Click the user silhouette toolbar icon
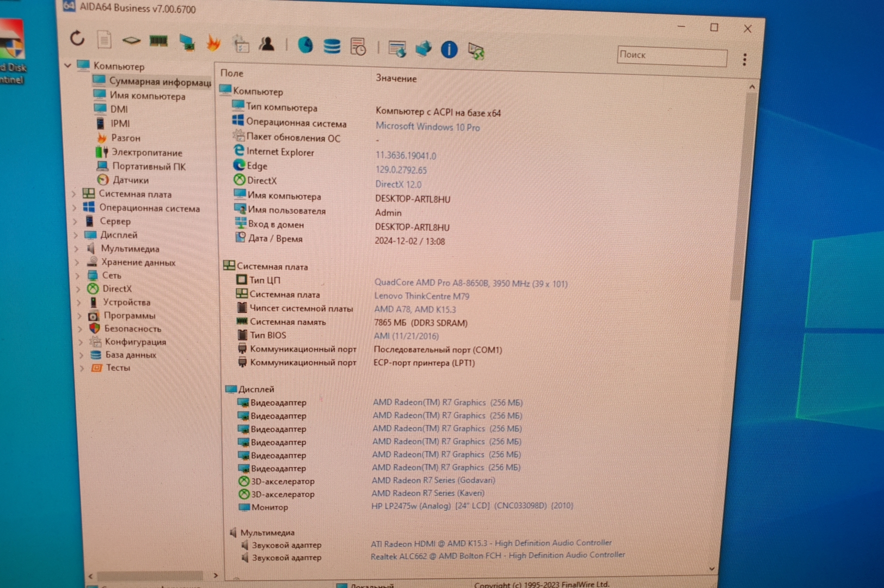The height and width of the screenshot is (588, 884). click(267, 45)
